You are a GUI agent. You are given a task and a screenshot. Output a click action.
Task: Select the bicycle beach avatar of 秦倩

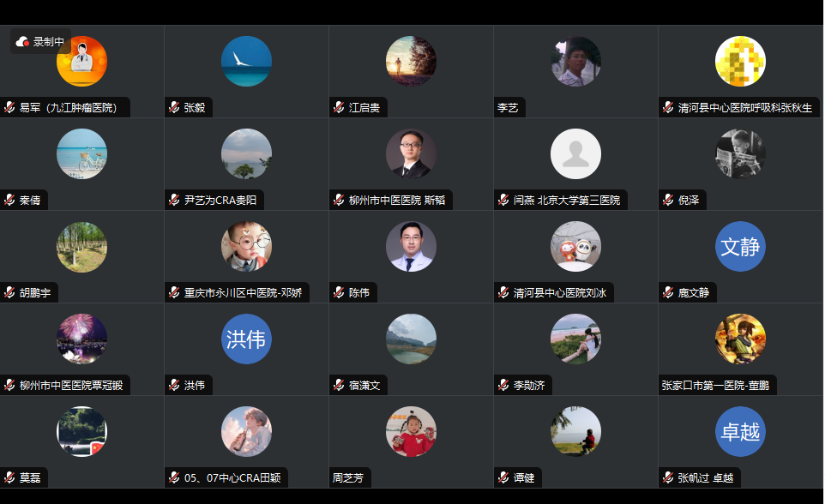click(81, 153)
